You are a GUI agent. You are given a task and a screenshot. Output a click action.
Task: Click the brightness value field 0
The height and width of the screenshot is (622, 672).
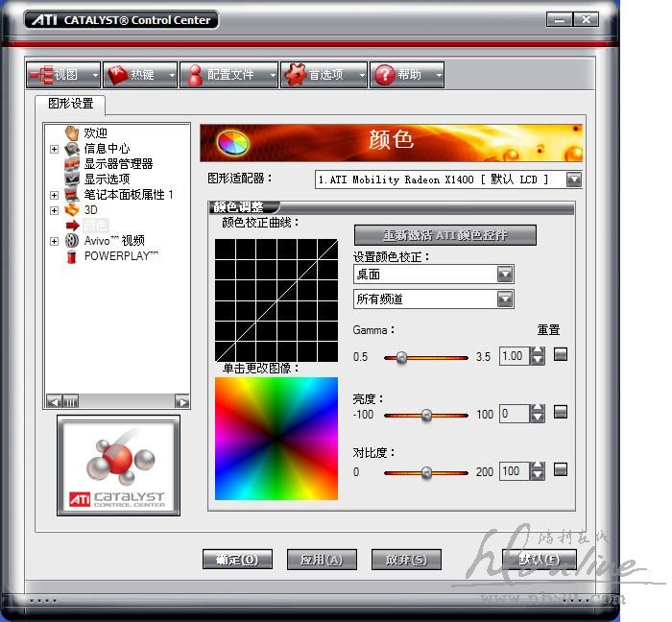515,414
